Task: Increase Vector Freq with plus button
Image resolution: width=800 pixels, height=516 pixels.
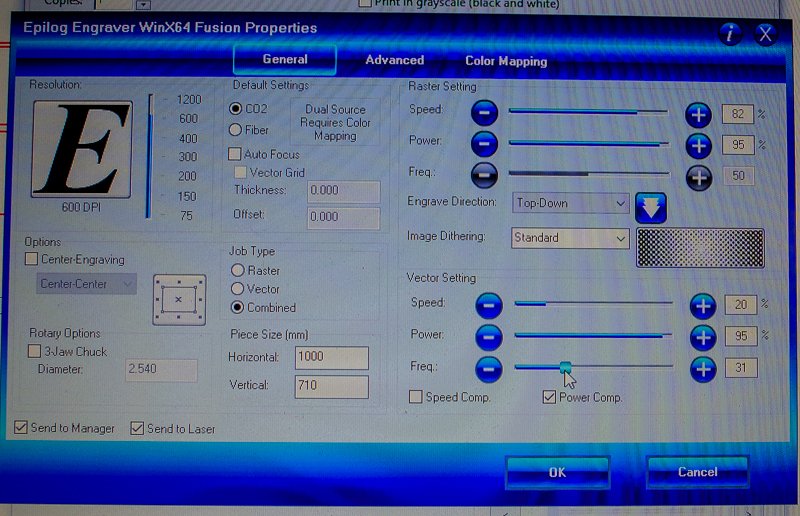Action: tap(703, 370)
